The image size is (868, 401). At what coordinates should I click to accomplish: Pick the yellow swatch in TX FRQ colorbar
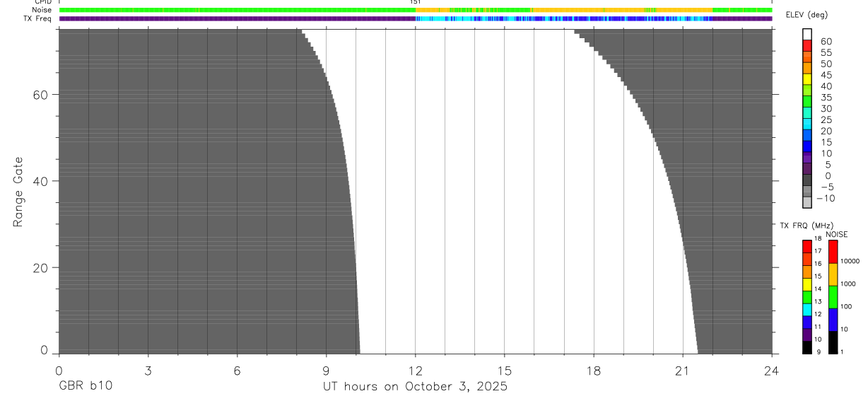pyautogui.click(x=807, y=284)
